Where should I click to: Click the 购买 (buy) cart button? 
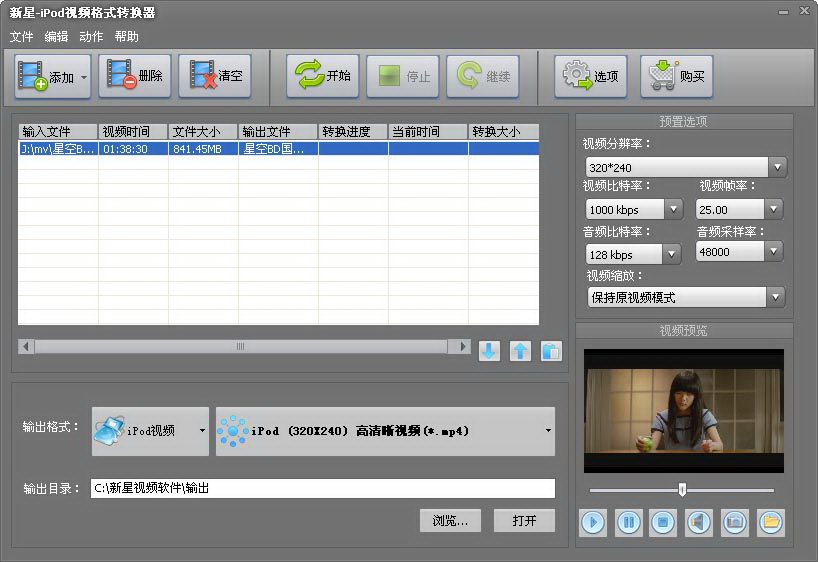pyautogui.click(x=677, y=77)
